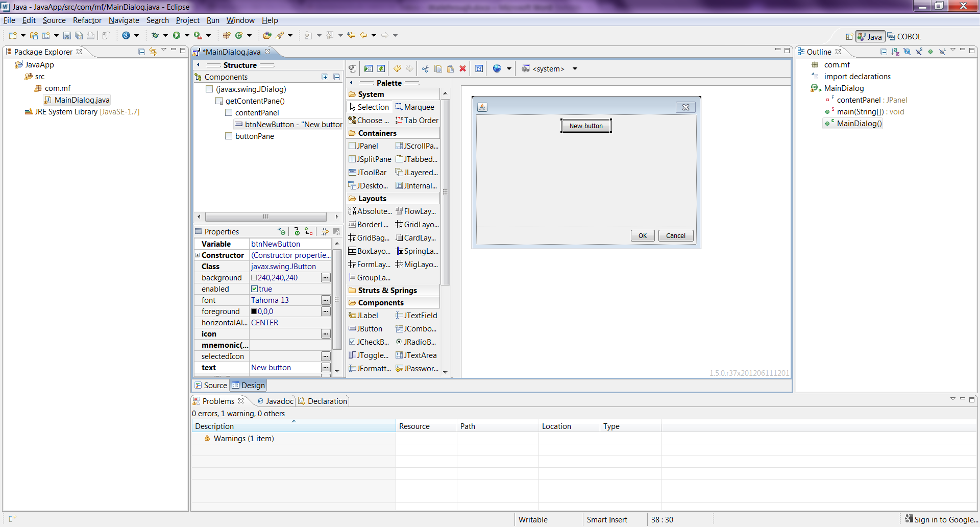Click the Debug bug icon in main toolbar

click(x=155, y=35)
